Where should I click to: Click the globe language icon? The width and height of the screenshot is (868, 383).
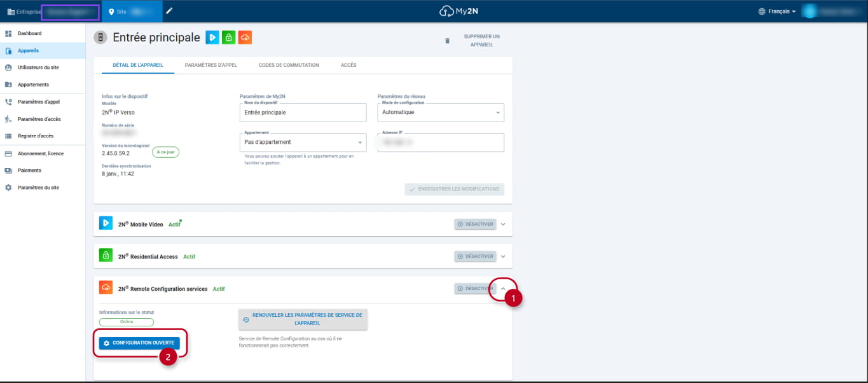(762, 11)
